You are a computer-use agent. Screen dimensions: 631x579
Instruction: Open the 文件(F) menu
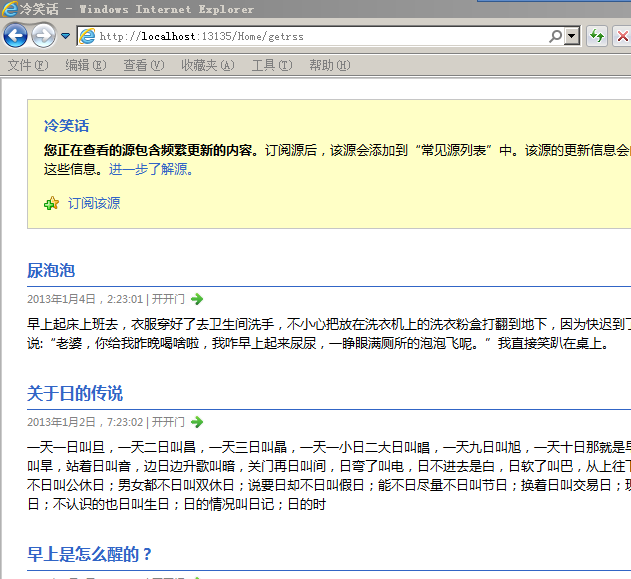28,65
